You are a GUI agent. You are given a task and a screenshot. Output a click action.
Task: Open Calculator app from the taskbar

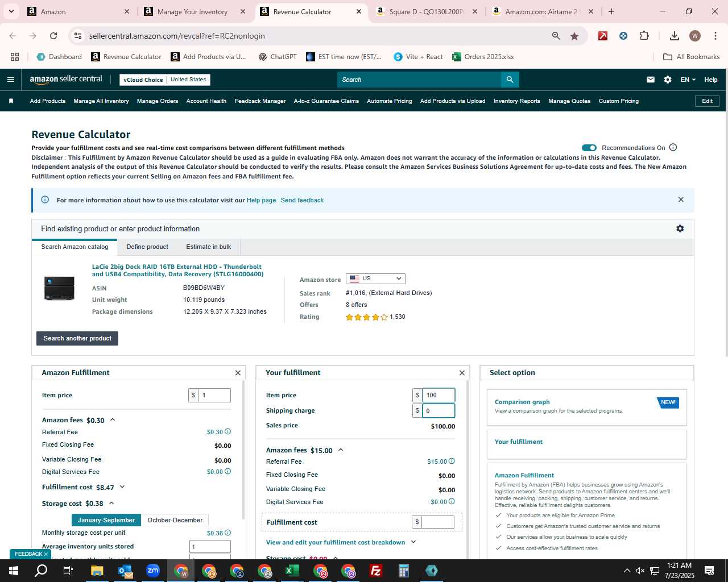(x=404, y=571)
